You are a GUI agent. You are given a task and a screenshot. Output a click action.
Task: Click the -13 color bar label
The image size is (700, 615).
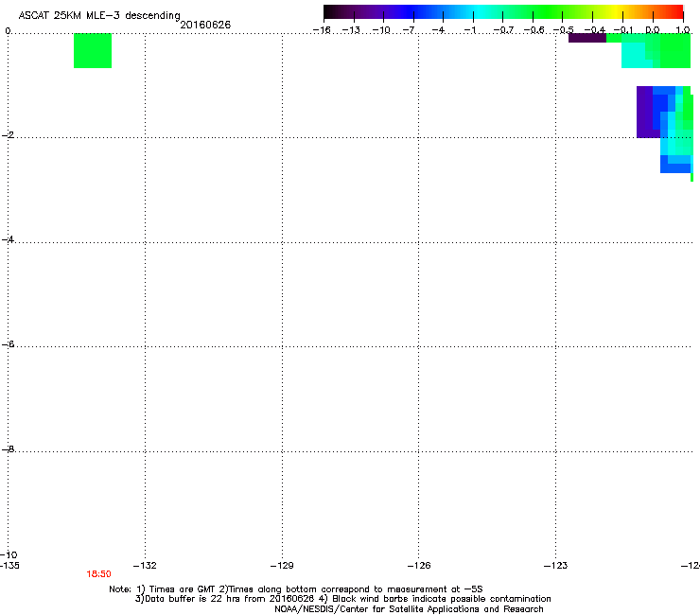coord(351,30)
